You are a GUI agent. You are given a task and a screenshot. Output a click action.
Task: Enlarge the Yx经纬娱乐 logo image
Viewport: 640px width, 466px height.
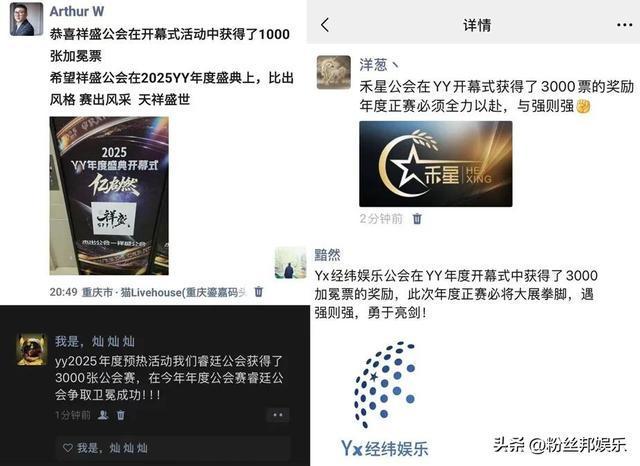pyautogui.click(x=384, y=398)
